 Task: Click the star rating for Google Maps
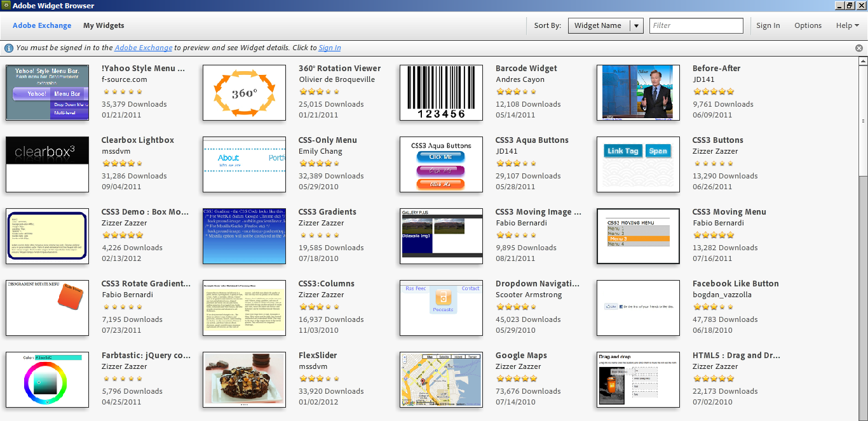click(516, 378)
